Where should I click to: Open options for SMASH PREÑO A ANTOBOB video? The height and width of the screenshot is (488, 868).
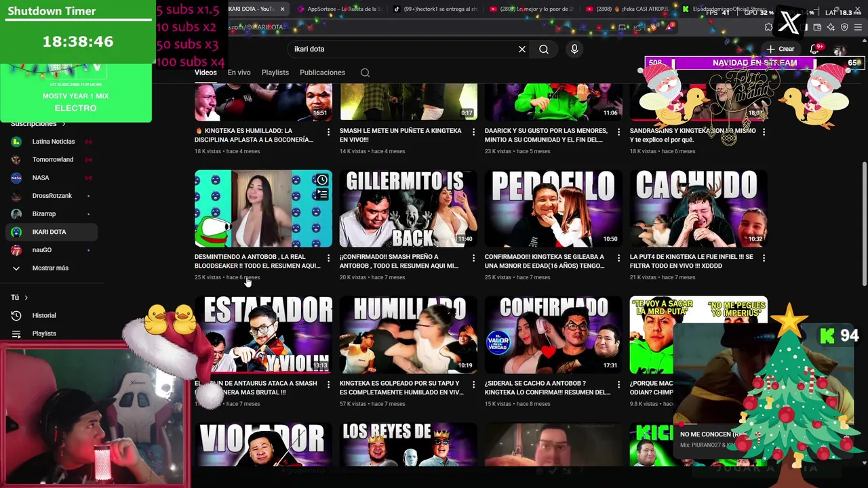(x=473, y=258)
